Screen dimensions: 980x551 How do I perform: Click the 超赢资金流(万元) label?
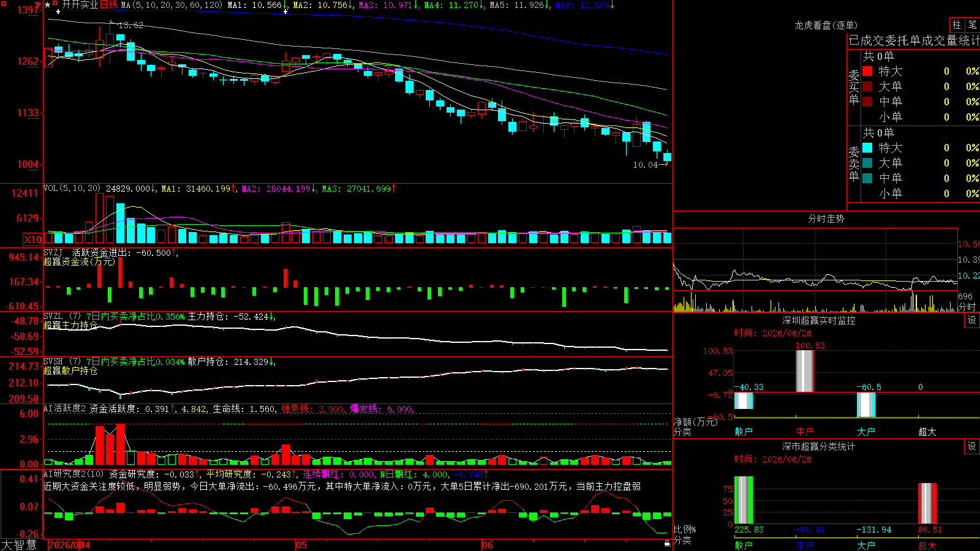point(79,261)
